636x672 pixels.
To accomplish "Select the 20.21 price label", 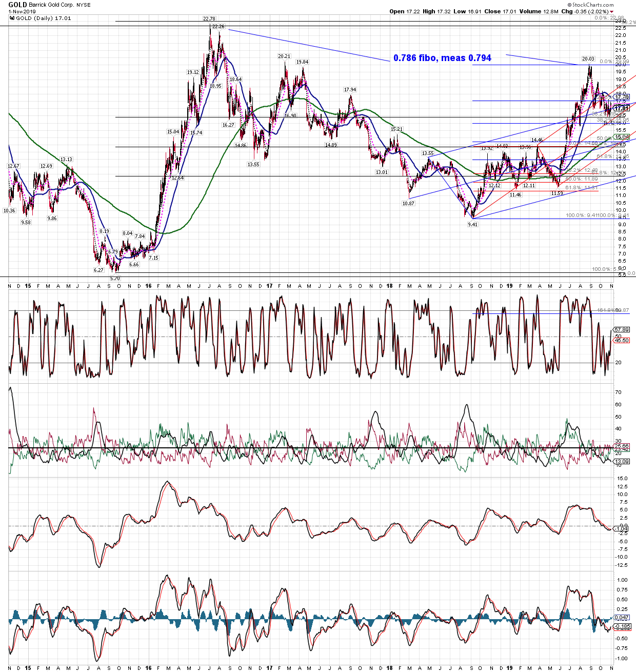I will [284, 56].
